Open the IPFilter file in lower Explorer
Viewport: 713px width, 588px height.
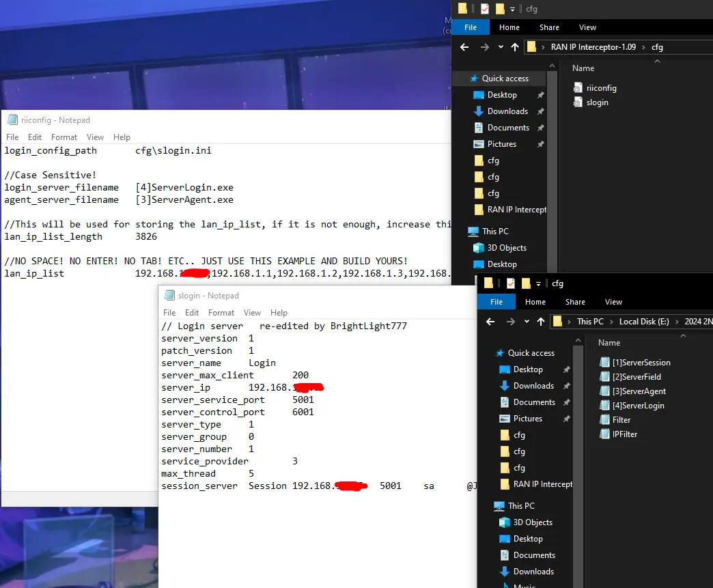pos(619,434)
